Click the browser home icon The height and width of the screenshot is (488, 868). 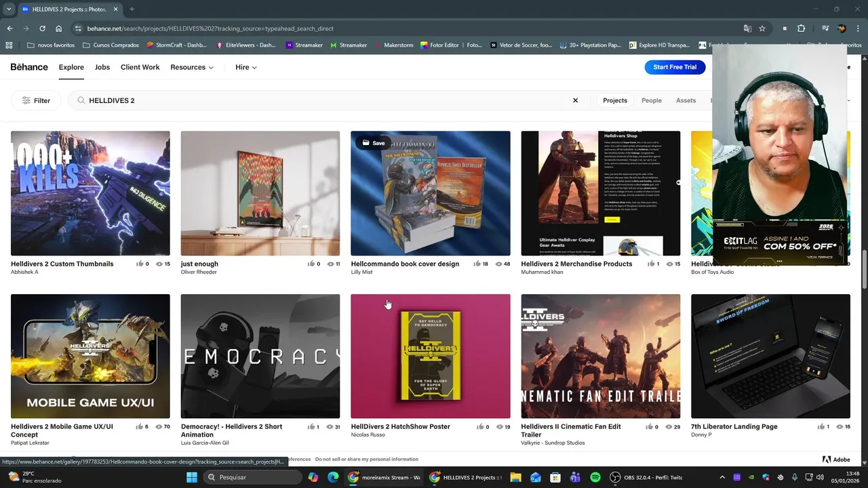[x=59, y=28]
